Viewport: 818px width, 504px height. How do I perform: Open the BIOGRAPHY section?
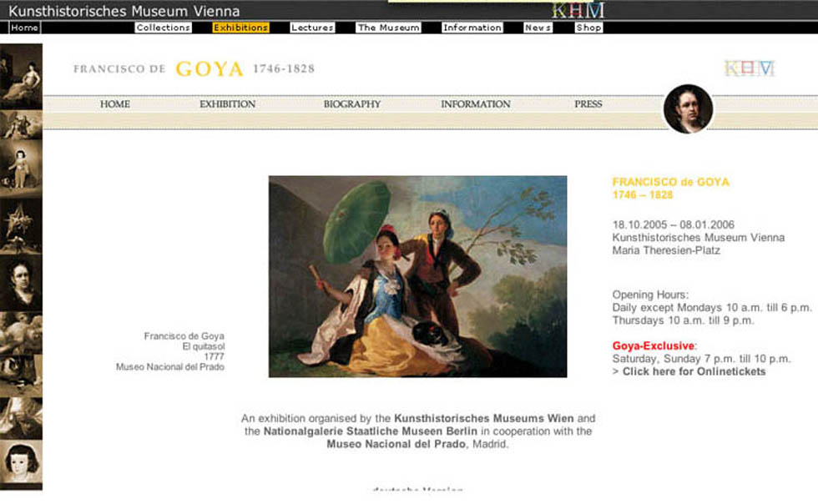[352, 103]
